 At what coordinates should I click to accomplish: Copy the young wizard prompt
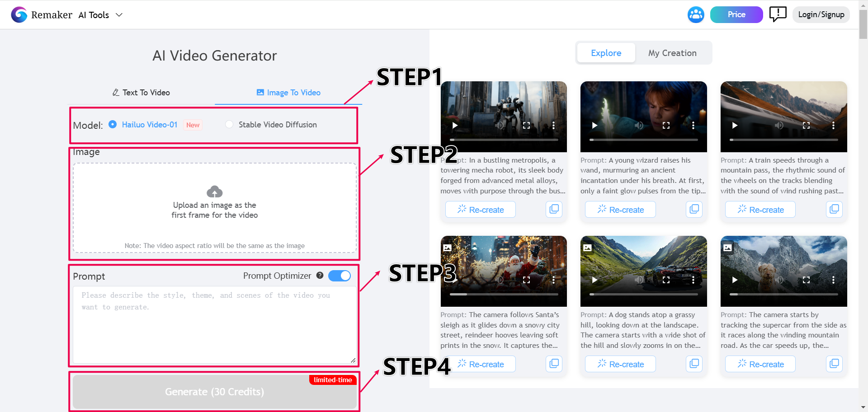click(x=694, y=209)
